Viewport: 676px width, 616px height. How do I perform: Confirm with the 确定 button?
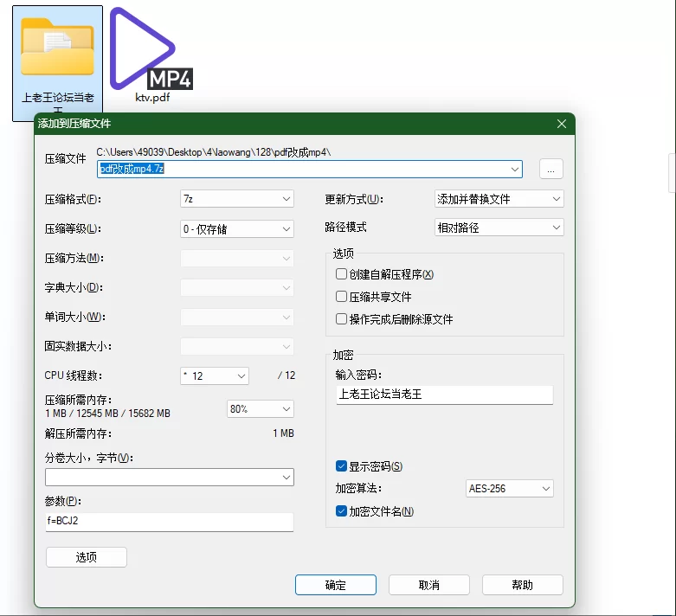click(x=336, y=585)
